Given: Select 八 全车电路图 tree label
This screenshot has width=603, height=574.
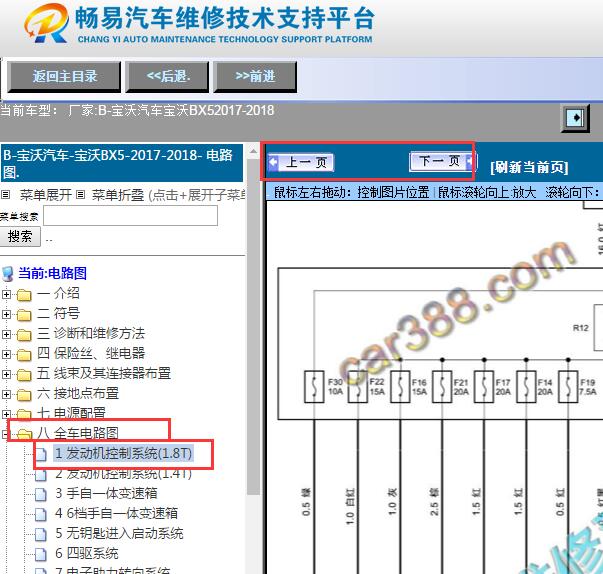Looking at the screenshot, I should coord(78,433).
